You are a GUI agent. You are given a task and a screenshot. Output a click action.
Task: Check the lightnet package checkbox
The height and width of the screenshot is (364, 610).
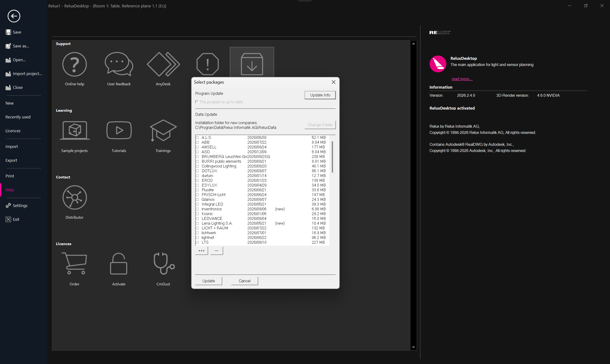(x=197, y=238)
